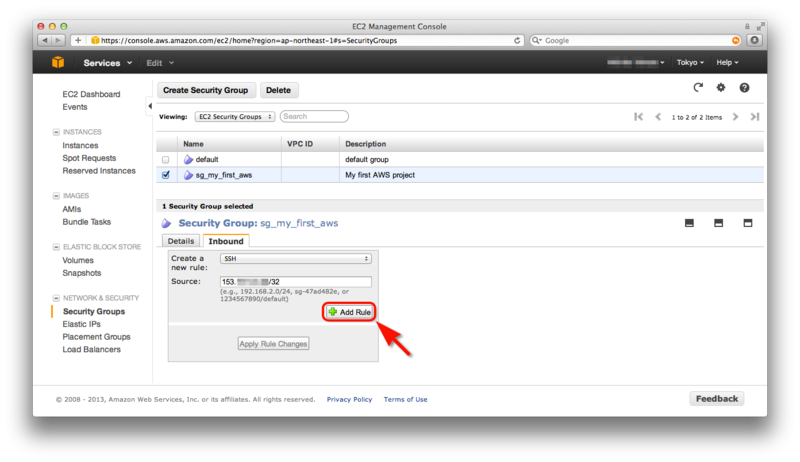Open Placement Groups in sidebar
The image size is (800, 462).
[96, 337]
